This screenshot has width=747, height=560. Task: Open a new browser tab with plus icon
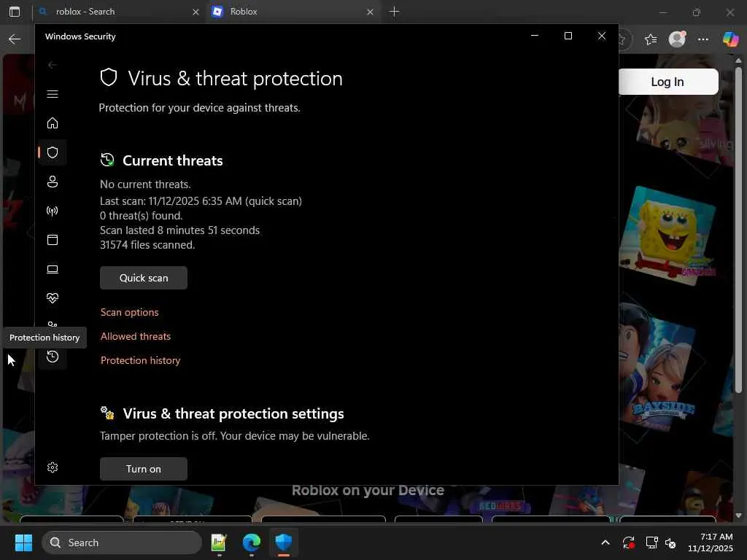point(394,12)
